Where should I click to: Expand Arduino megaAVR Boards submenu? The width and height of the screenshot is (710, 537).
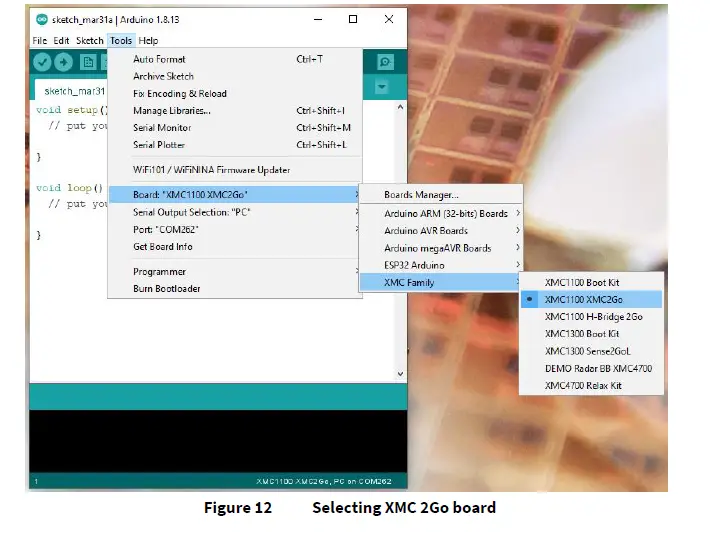[x=441, y=248]
